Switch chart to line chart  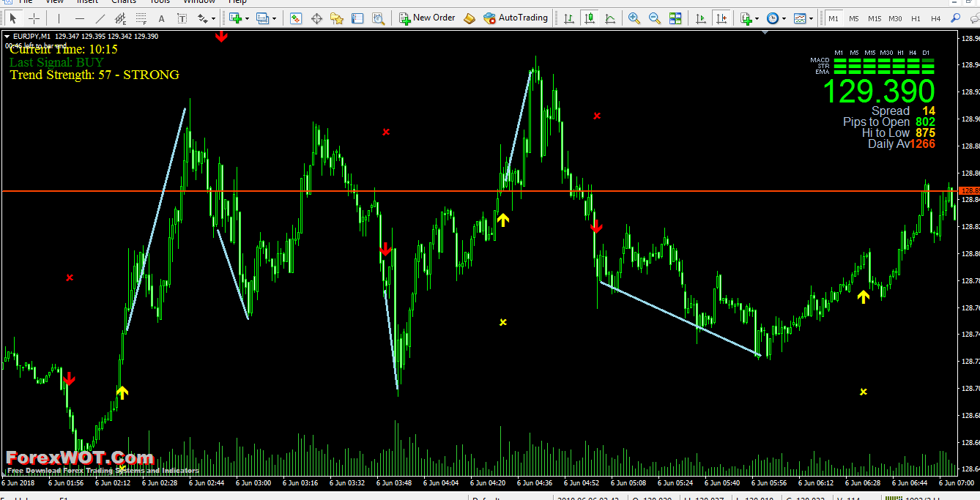coord(609,18)
